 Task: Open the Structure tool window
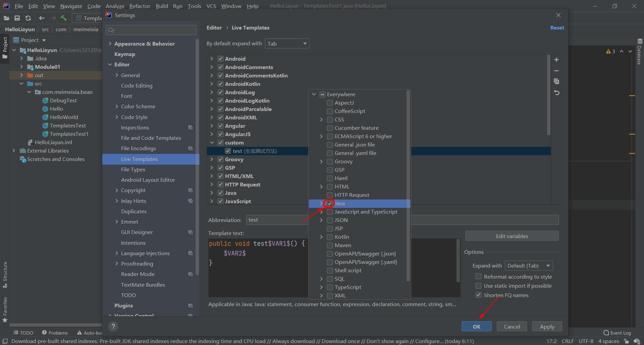point(5,275)
